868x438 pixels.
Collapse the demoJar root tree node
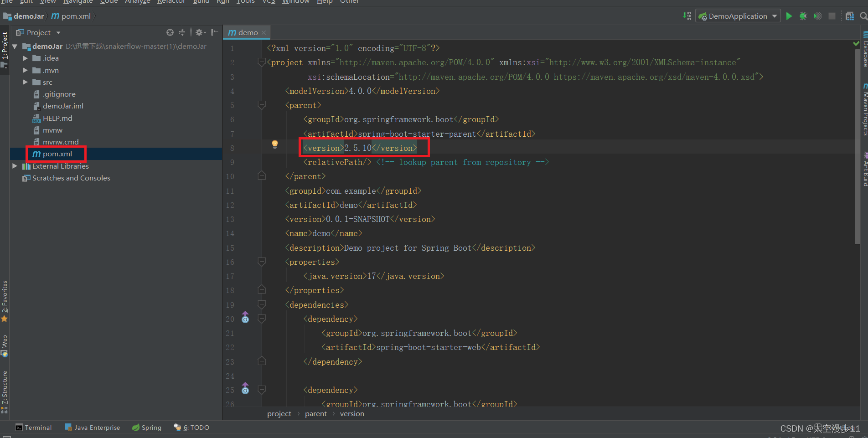[15, 46]
